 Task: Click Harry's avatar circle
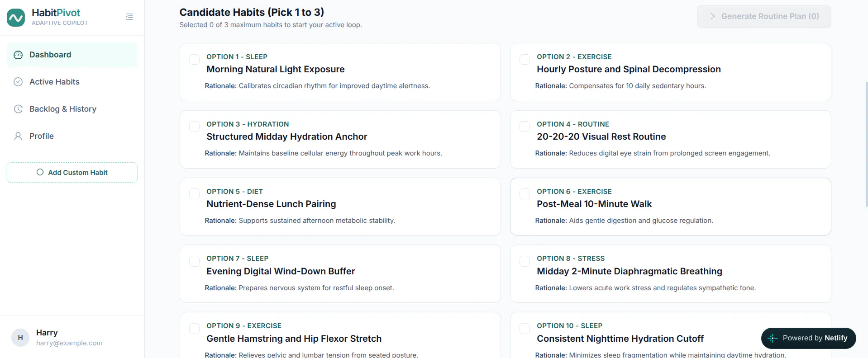click(x=20, y=338)
